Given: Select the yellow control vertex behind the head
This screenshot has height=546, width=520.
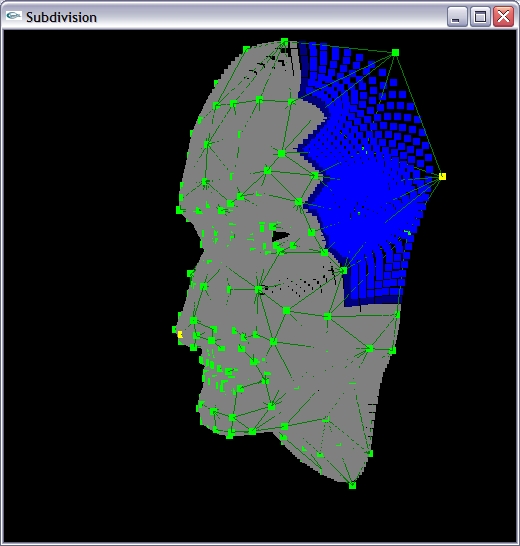Looking at the screenshot, I should point(442,177).
